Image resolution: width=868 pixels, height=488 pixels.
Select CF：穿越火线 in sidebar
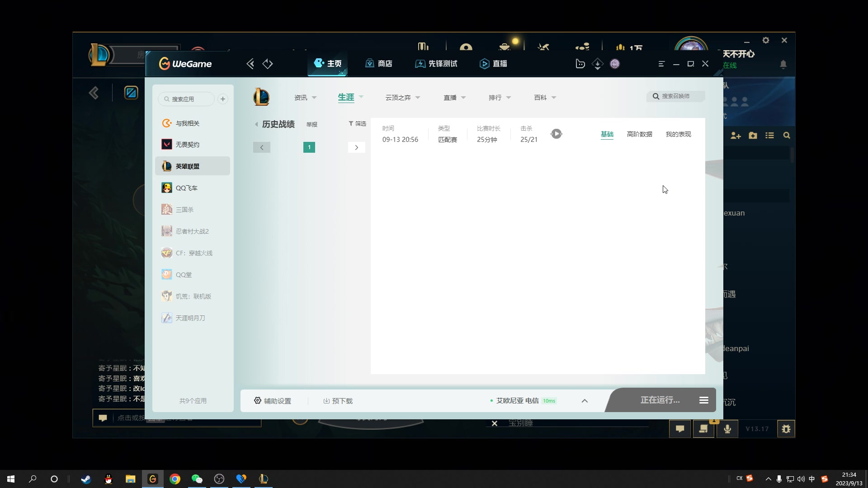coord(193,253)
